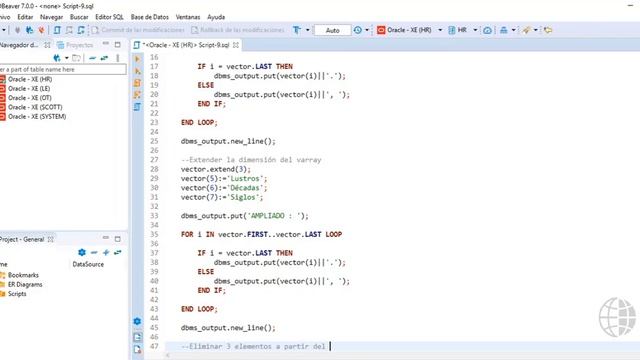Click the wand tools icon in toolbar

tap(527, 30)
